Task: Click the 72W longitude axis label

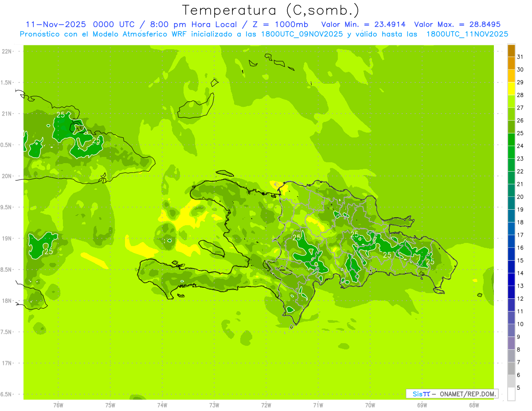Action: pos(266,405)
